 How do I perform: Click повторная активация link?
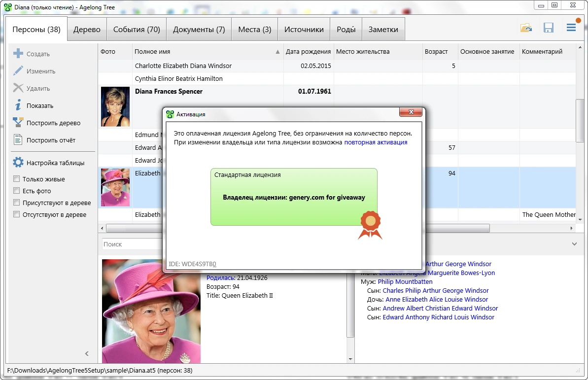pos(376,142)
